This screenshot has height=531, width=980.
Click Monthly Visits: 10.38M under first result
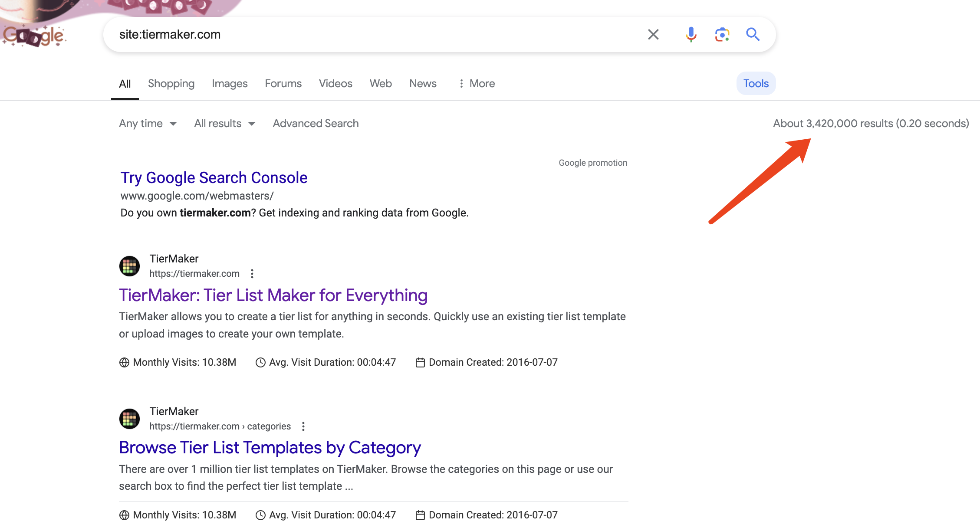178,362
